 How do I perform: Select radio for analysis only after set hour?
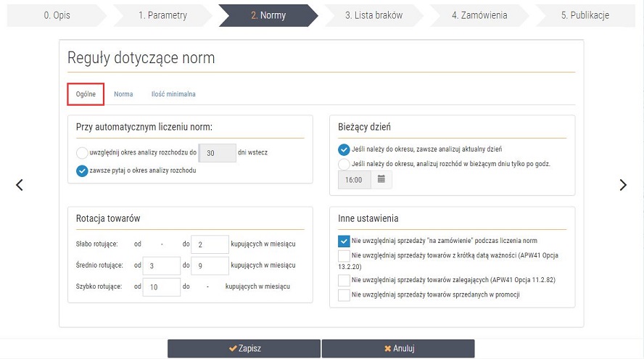344,164
